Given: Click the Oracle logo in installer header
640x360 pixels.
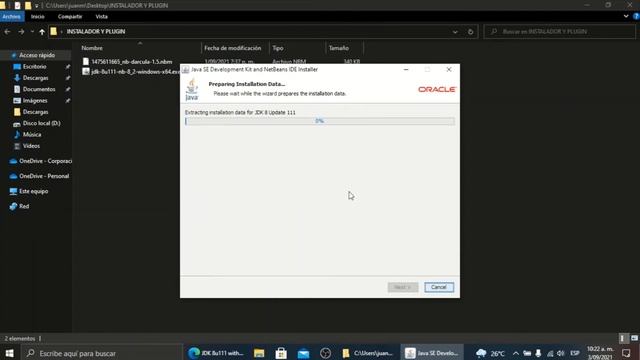Looking at the screenshot, I should (437, 89).
